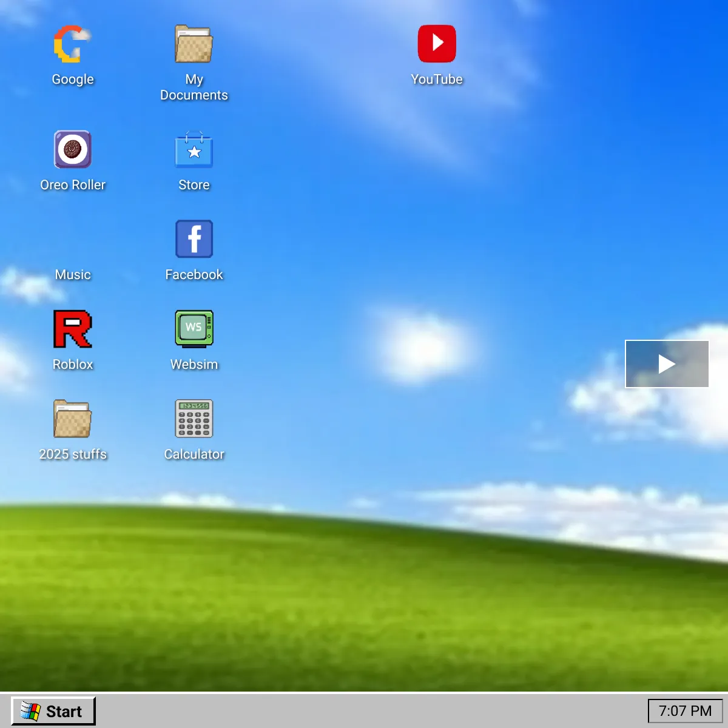Open the My Documents folder icon
This screenshot has width=728, height=728.
click(x=194, y=44)
